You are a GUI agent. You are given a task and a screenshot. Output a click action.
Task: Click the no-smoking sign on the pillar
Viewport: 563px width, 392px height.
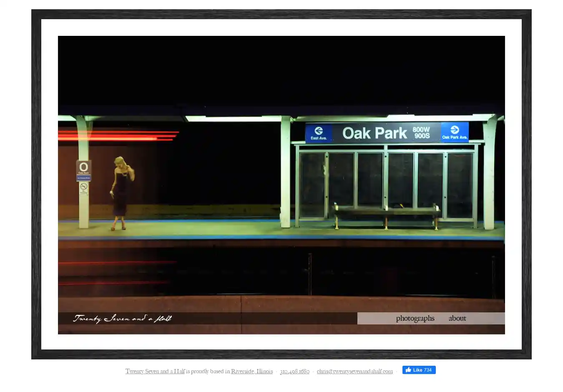(x=83, y=186)
